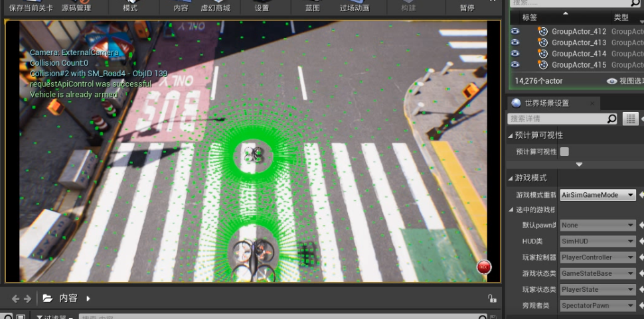Toggle visibility eye for GroupActor_414
This screenshot has width=644, height=319.
(515, 53)
